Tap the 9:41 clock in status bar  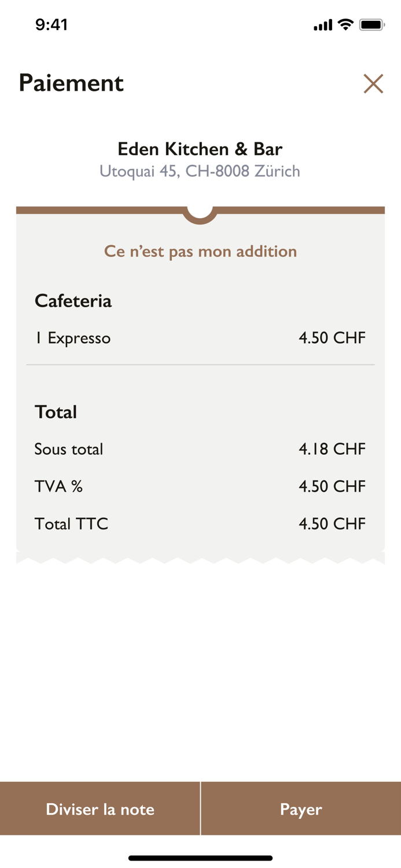click(51, 24)
